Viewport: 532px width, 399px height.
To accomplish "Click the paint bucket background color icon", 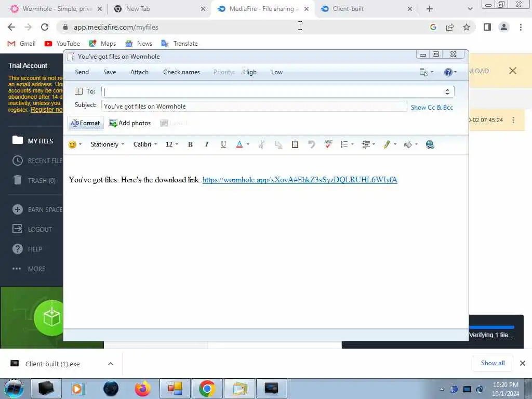I will point(408,144).
